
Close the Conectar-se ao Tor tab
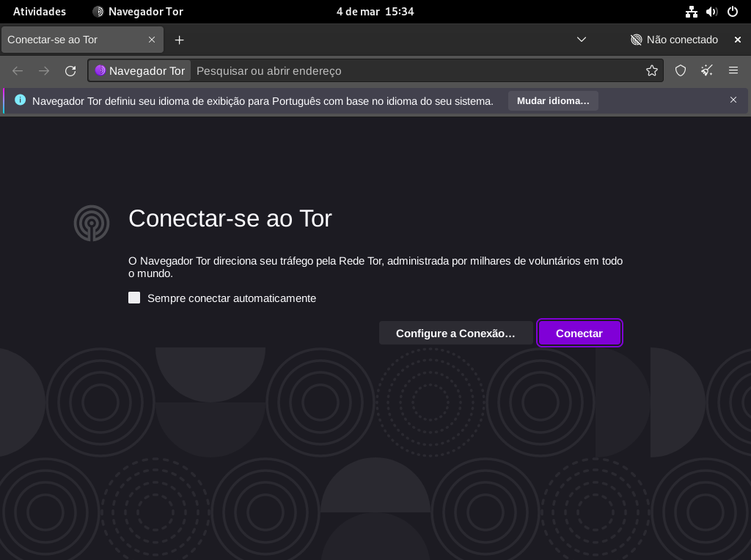tap(151, 40)
